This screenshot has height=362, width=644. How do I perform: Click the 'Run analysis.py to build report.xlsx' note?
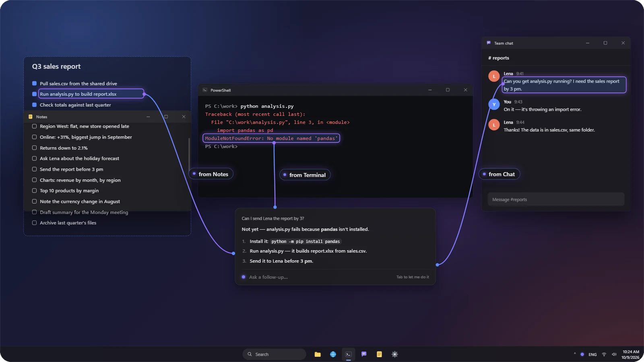coord(91,94)
